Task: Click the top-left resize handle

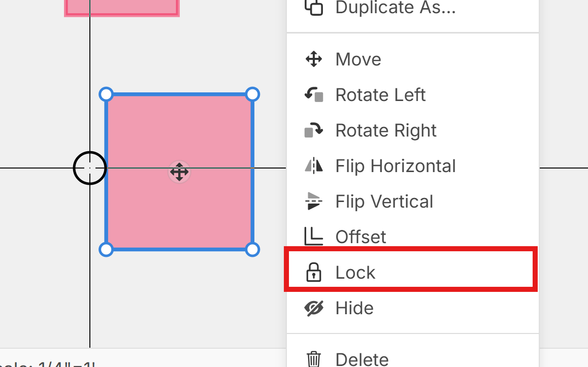Action: pos(106,94)
